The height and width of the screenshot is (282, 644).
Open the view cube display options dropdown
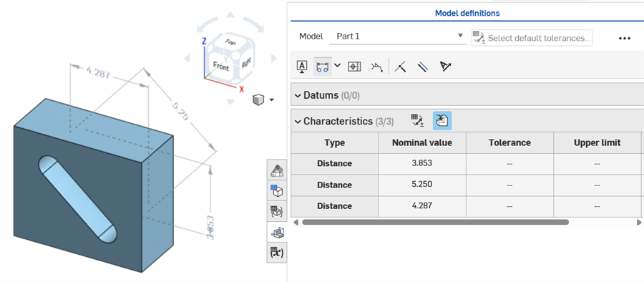click(x=271, y=99)
